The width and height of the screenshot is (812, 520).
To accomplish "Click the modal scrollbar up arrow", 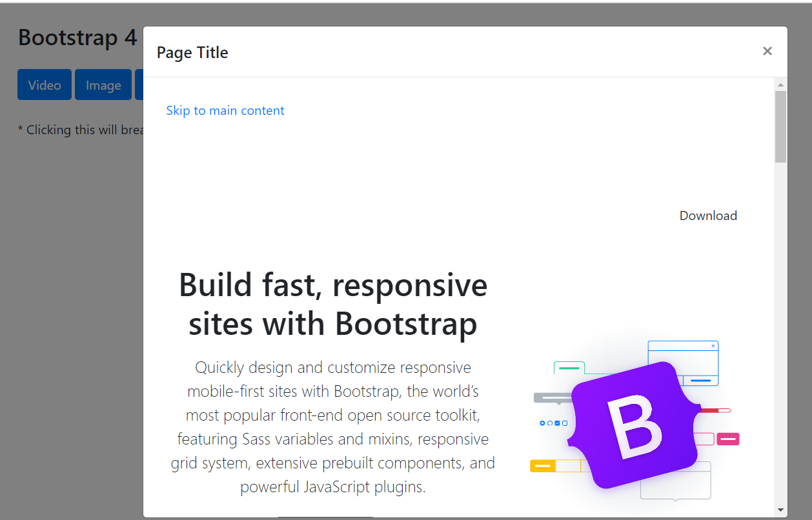I will tap(780, 85).
